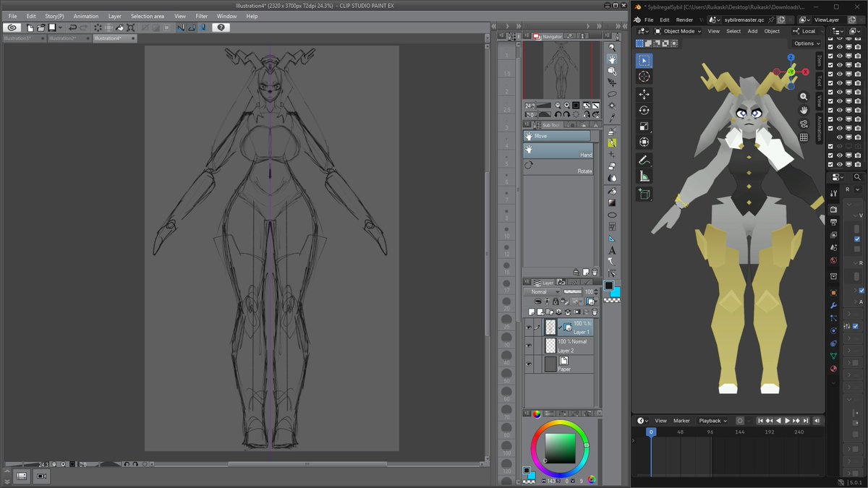Hide Layer 1 using its eye icon
Viewport: 868px width, 488px height.
(x=529, y=328)
